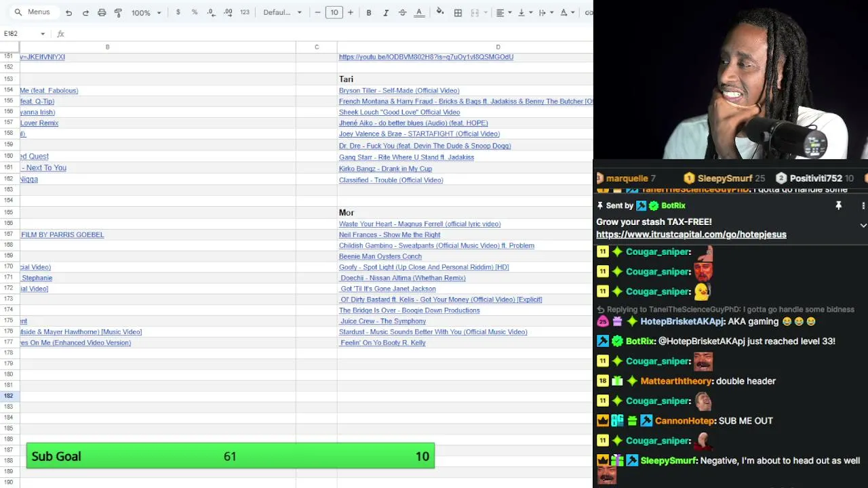The width and height of the screenshot is (868, 488).
Task: Toggle italic formatting
Action: (386, 12)
